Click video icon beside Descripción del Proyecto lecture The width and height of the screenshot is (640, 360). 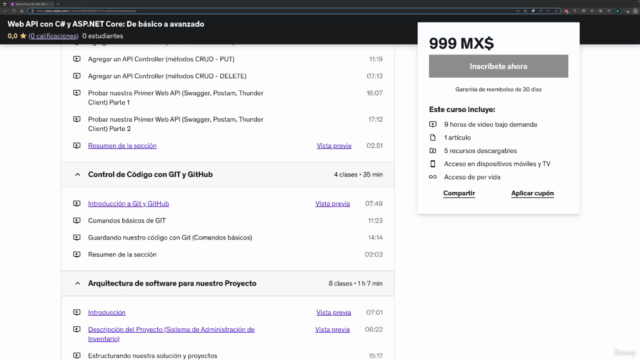click(x=77, y=329)
